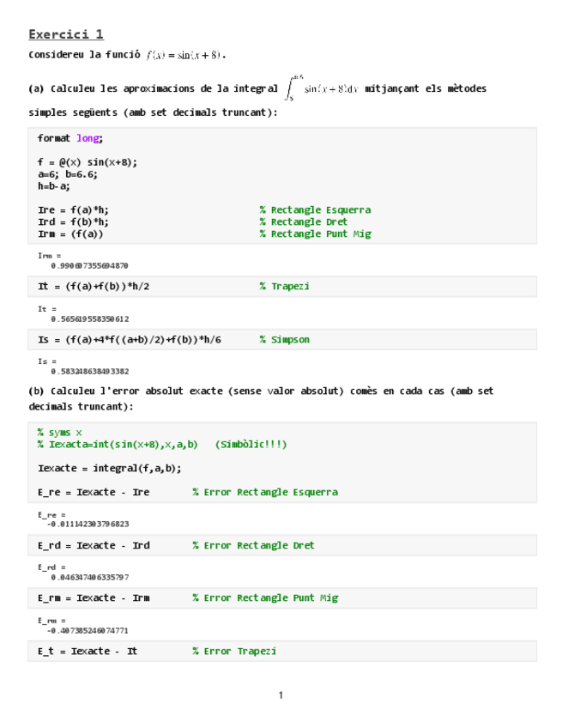Click the "f = @(x) sin(x+8);" line
The image size is (562, 728).
click(x=87, y=161)
